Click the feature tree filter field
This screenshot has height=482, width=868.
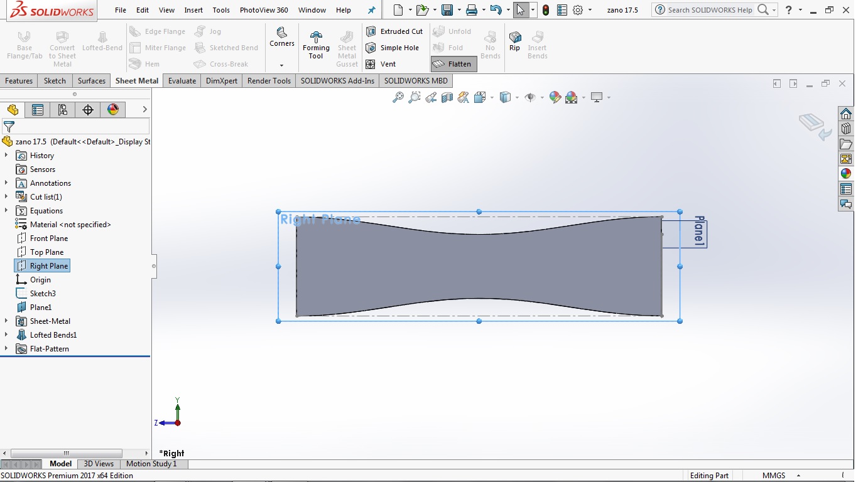pyautogui.click(x=75, y=127)
